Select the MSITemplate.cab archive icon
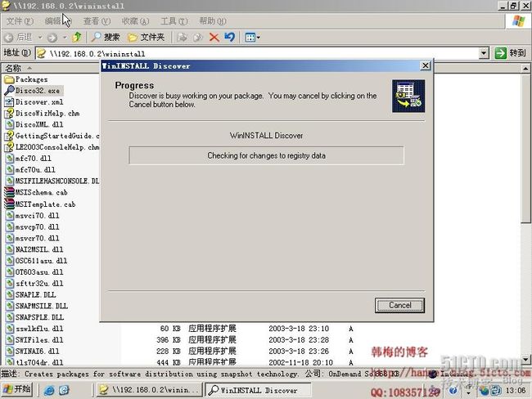Image resolution: width=532 pixels, height=399 pixels. (x=10, y=204)
